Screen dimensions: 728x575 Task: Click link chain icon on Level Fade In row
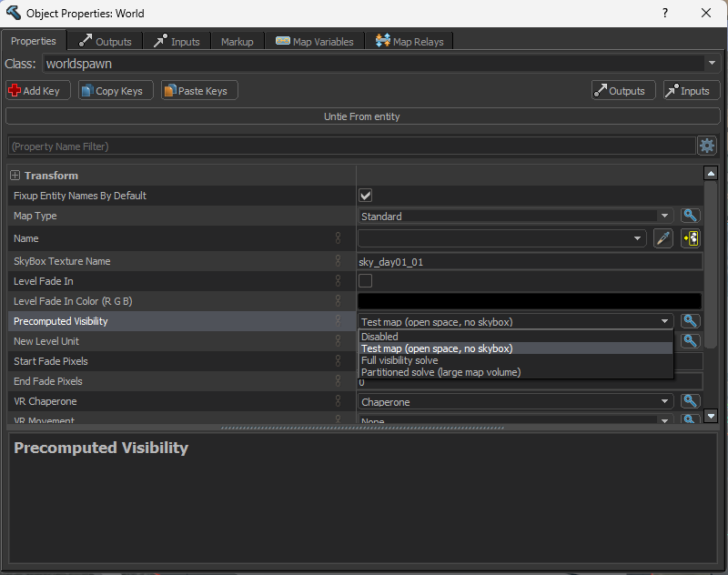coord(338,281)
